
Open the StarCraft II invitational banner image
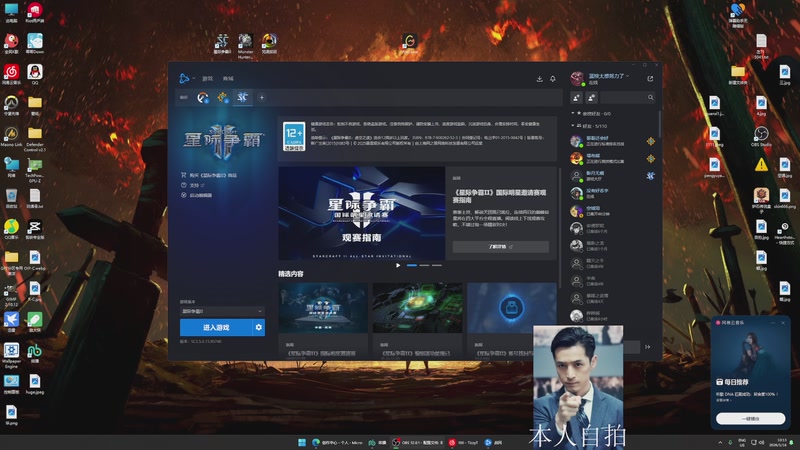pyautogui.click(x=362, y=213)
